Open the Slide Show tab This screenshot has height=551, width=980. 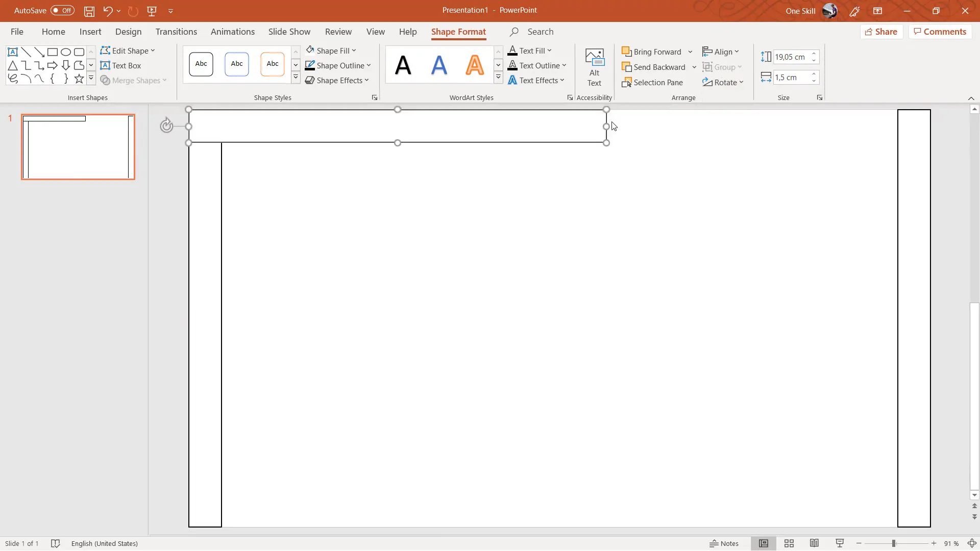289,32
